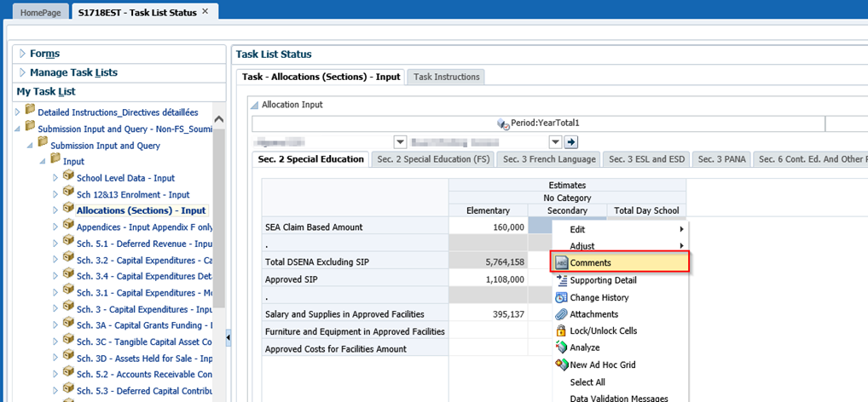This screenshot has height=402, width=868.
Task: Click the Comments icon in context menu
Action: tap(561, 263)
